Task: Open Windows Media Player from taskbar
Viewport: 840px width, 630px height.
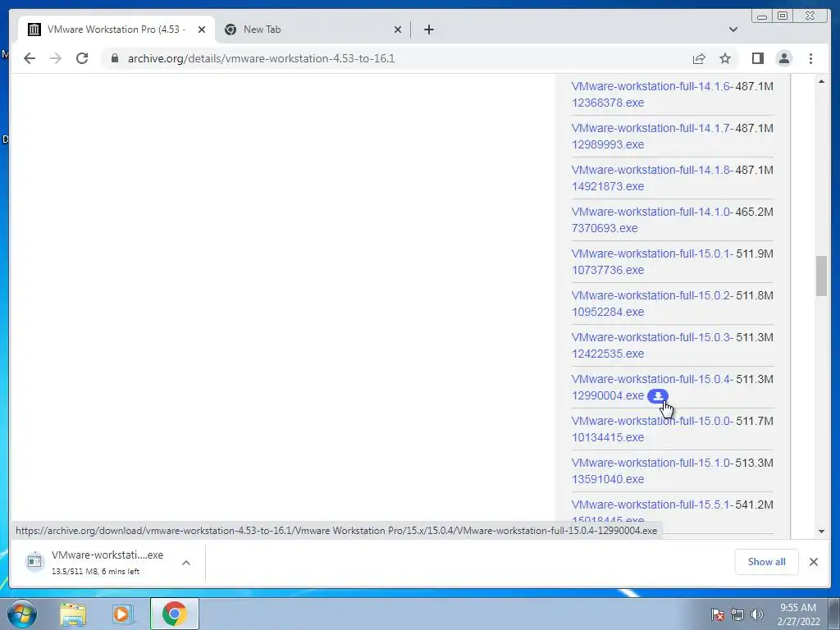Action: click(123, 614)
